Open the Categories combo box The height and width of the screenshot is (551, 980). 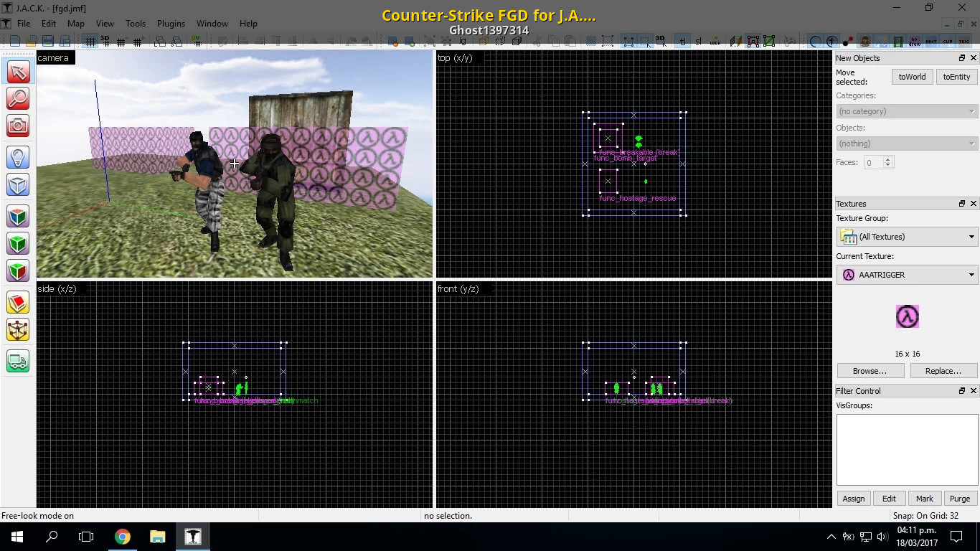coord(907,111)
